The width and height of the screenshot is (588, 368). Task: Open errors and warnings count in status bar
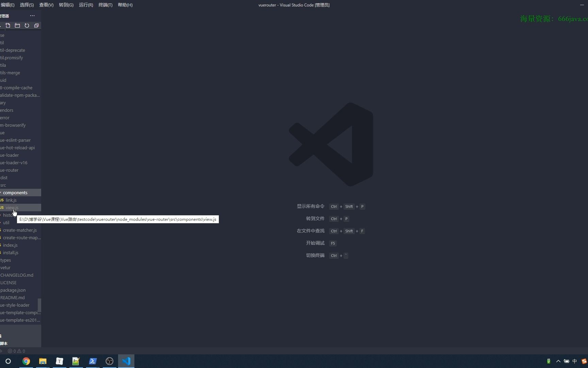16,351
